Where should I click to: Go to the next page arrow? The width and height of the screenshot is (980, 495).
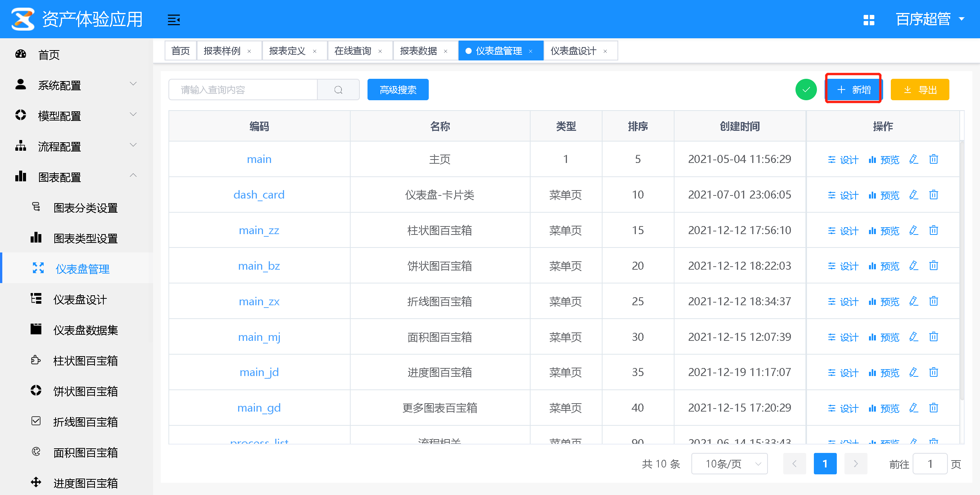pyautogui.click(x=856, y=464)
